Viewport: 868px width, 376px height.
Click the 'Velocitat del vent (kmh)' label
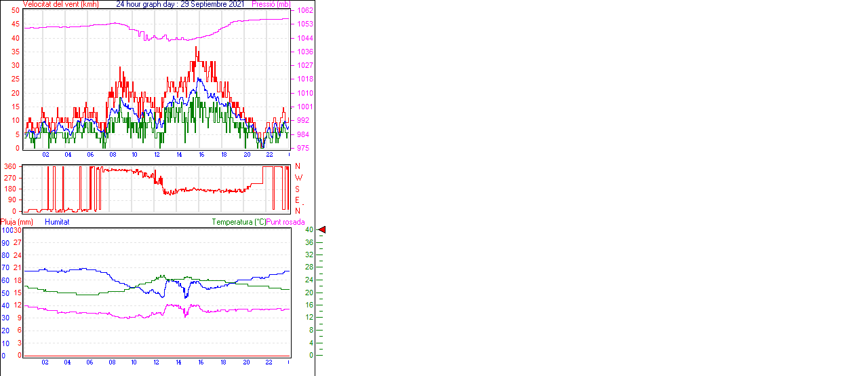pyautogui.click(x=61, y=4)
